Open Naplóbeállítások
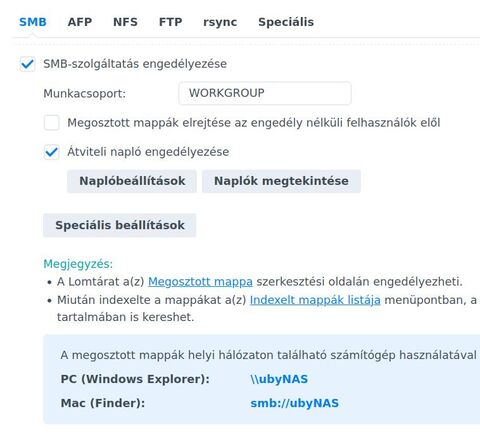480x435 pixels. [132, 181]
